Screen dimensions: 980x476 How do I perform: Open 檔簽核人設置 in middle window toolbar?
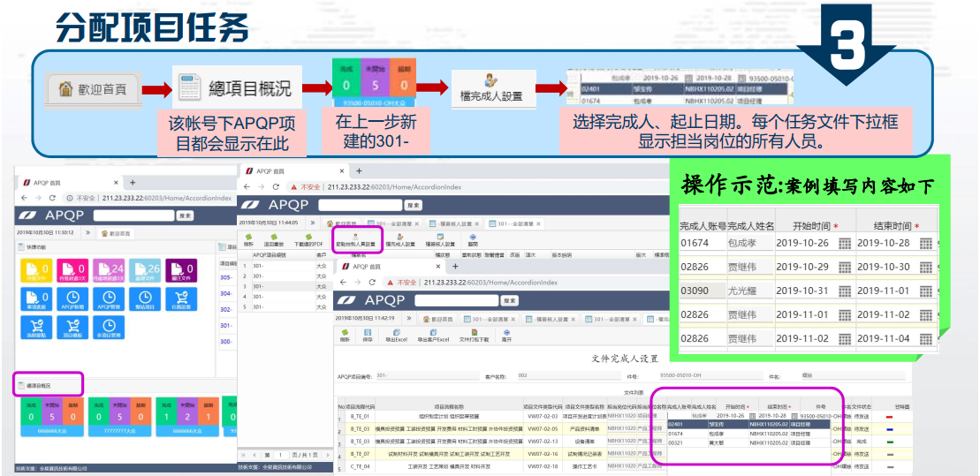pyautogui.click(x=440, y=240)
